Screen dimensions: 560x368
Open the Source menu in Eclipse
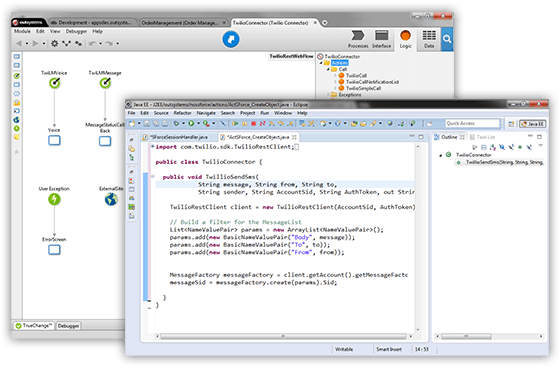tap(161, 113)
